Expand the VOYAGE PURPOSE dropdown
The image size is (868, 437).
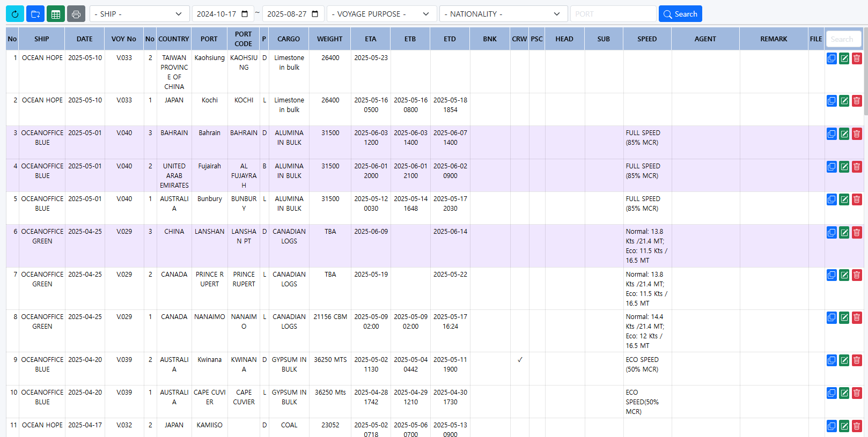click(381, 14)
